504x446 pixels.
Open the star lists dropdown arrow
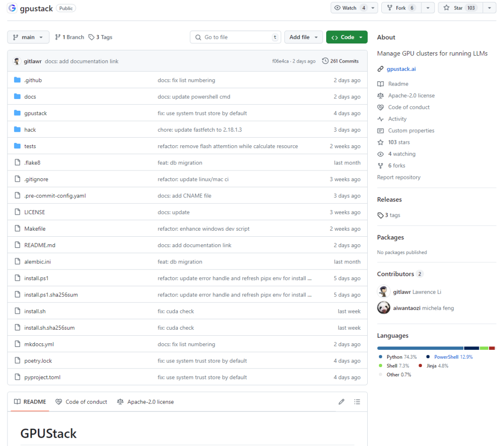tap(490, 8)
